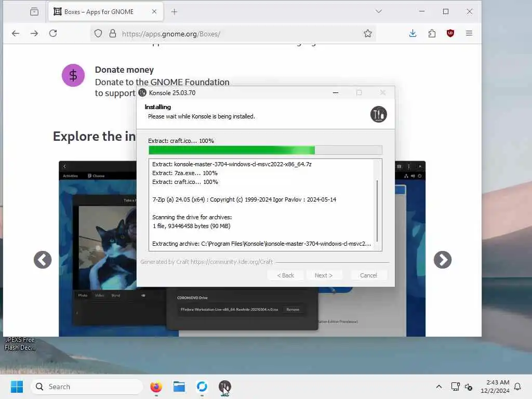Go forward in Firefox browser
This screenshot has height=399, width=532.
pos(34,33)
